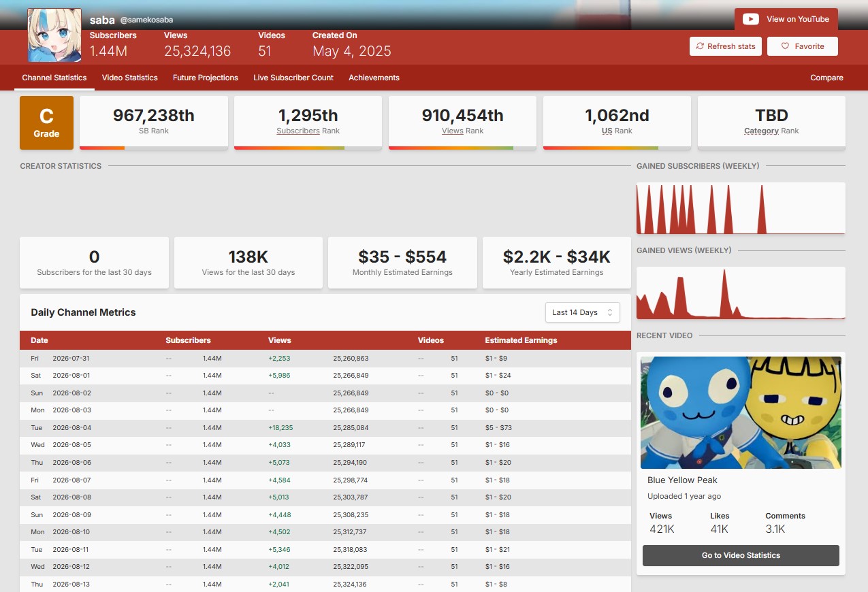Screen dimensions: 868x592
Task: Click the saba channel avatar image
Action: click(x=54, y=35)
